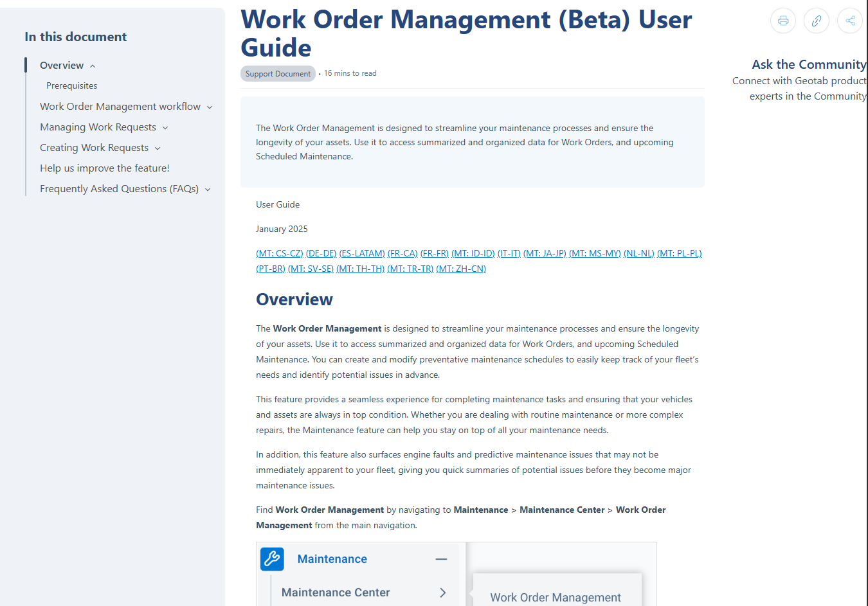The width and height of the screenshot is (868, 606).
Task: Open the FR-CA translation link
Action: click(x=402, y=253)
